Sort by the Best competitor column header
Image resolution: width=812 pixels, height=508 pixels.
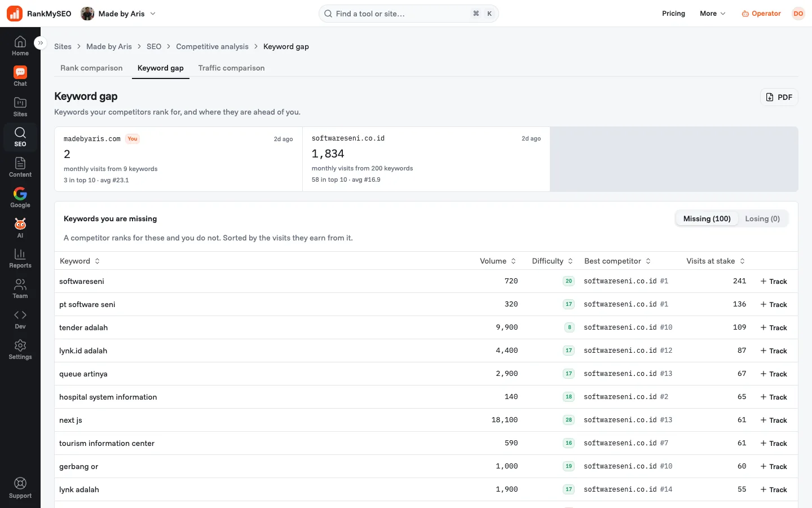(617, 261)
